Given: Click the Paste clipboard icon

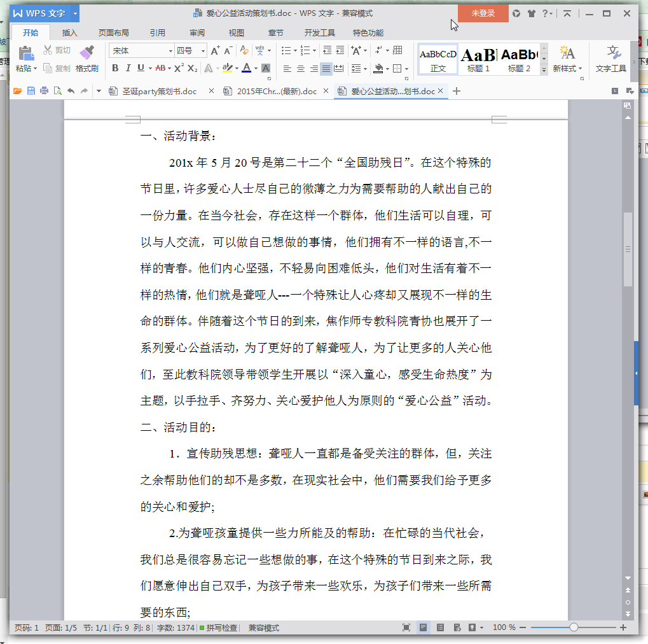Looking at the screenshot, I should 25,53.
